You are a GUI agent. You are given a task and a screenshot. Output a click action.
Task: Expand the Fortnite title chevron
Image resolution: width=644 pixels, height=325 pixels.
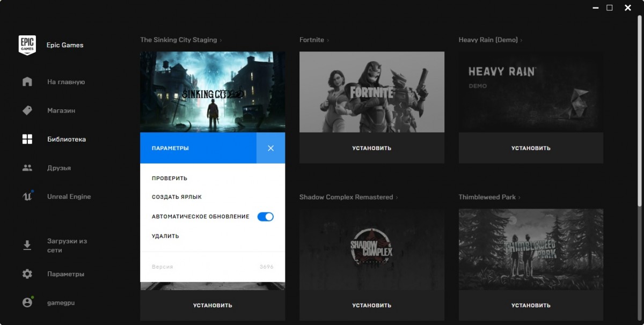pos(328,40)
